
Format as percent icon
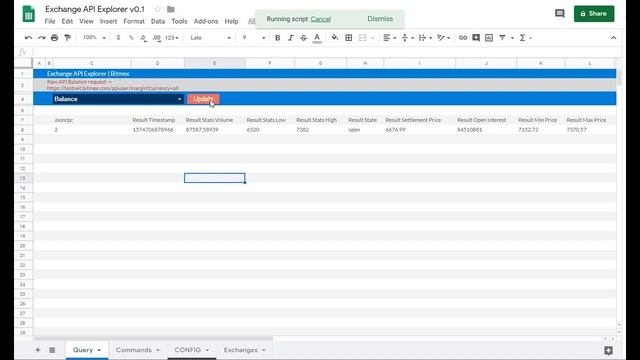coord(131,38)
